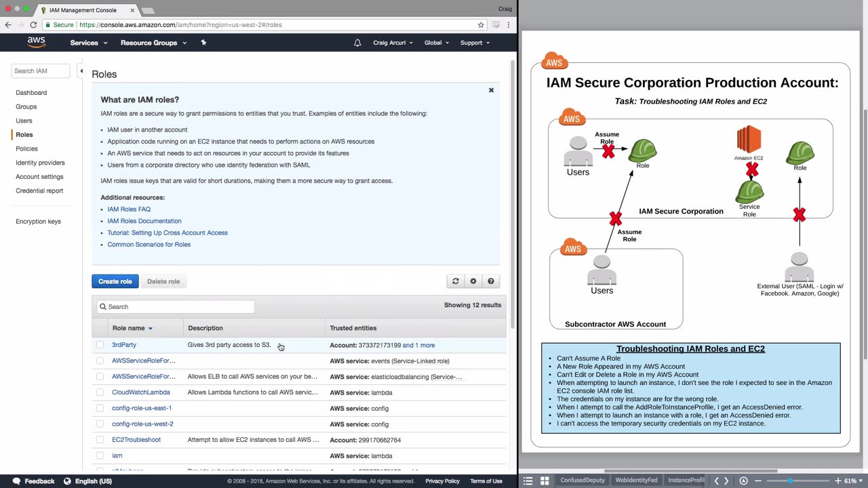Click the browser back arrow
Screen dimensions: 868x488
[x=8, y=25]
